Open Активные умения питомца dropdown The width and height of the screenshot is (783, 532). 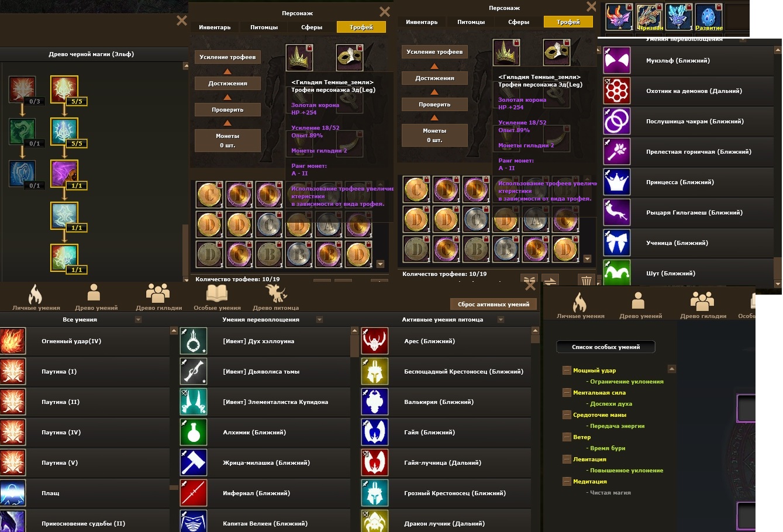click(x=501, y=320)
